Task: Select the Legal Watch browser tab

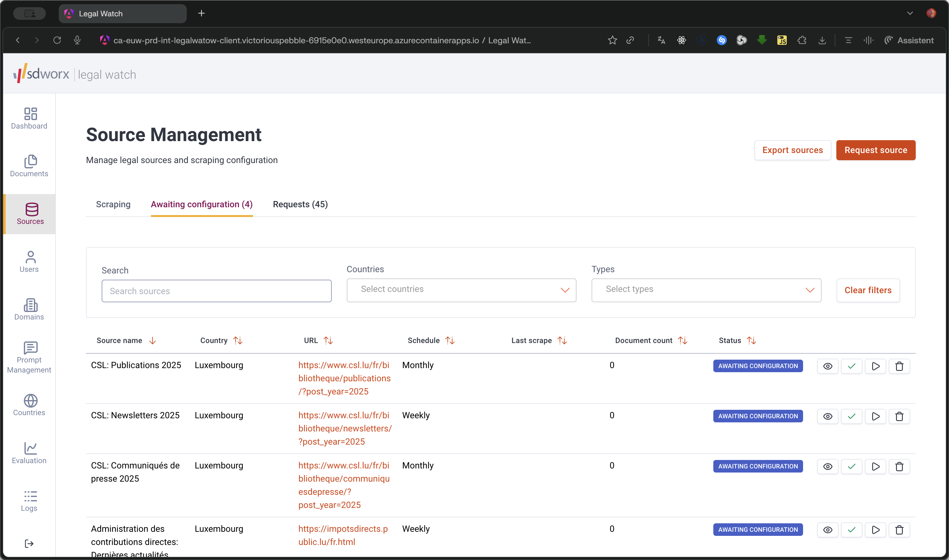Action: 122,13
